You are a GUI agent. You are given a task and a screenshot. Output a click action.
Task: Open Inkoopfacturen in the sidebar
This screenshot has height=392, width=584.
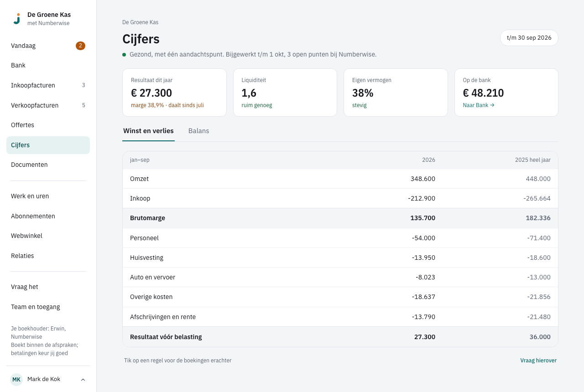click(48, 85)
